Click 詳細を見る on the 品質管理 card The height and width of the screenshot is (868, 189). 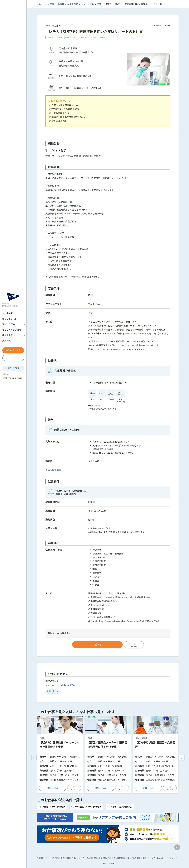tap(148, 788)
